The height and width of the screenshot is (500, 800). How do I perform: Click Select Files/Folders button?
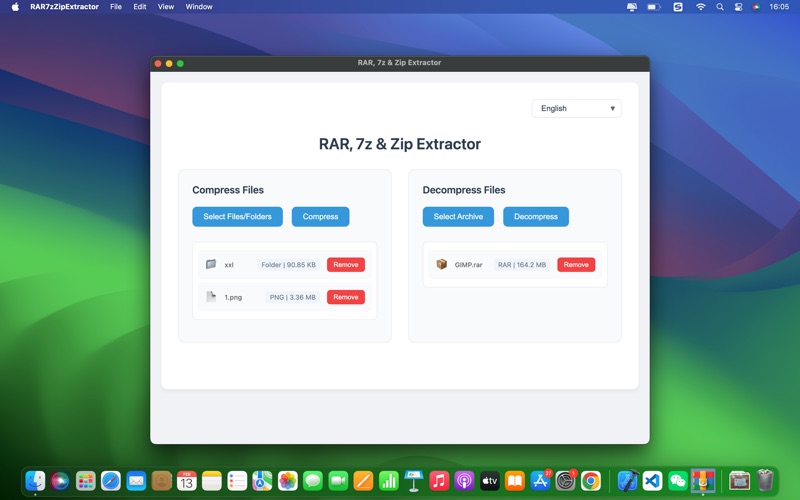click(x=237, y=216)
